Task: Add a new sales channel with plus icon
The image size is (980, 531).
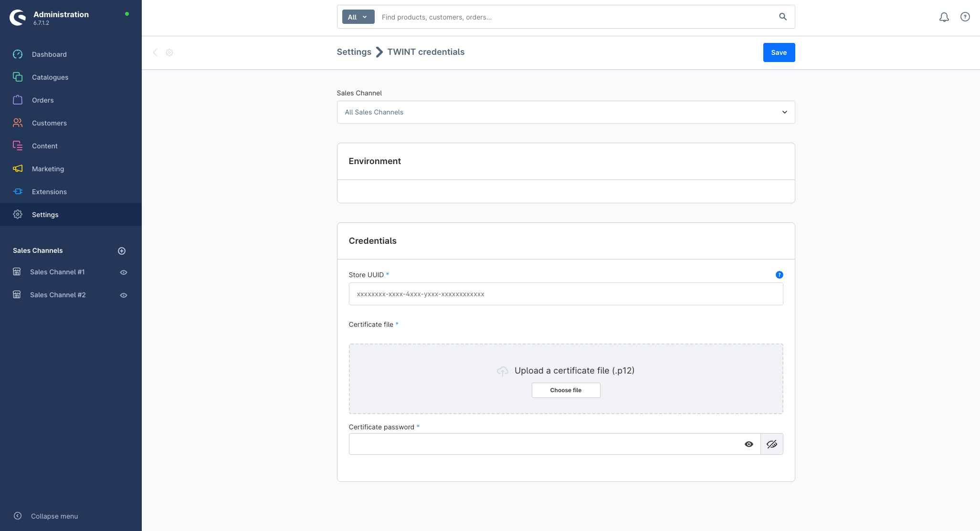Action: click(122, 251)
